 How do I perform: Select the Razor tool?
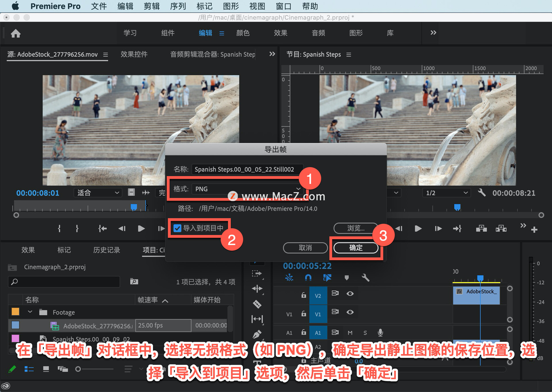pos(257,304)
